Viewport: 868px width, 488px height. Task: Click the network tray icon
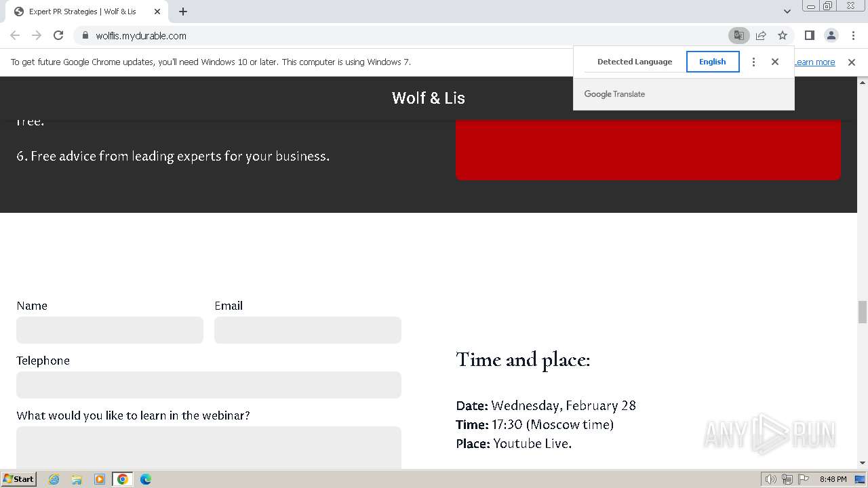tap(787, 479)
